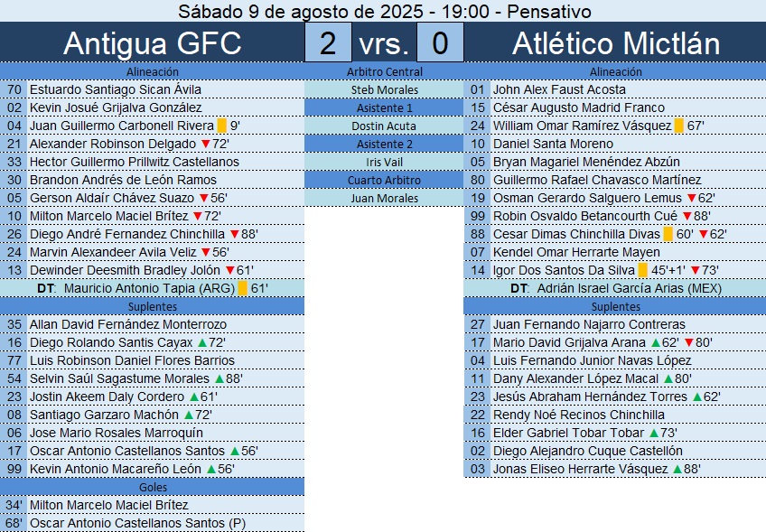Viewport: 766px width, 532px height.
Task: Click the red substitution arrow beside Alexander Robinson Delgado
Action: pyautogui.click(x=205, y=144)
